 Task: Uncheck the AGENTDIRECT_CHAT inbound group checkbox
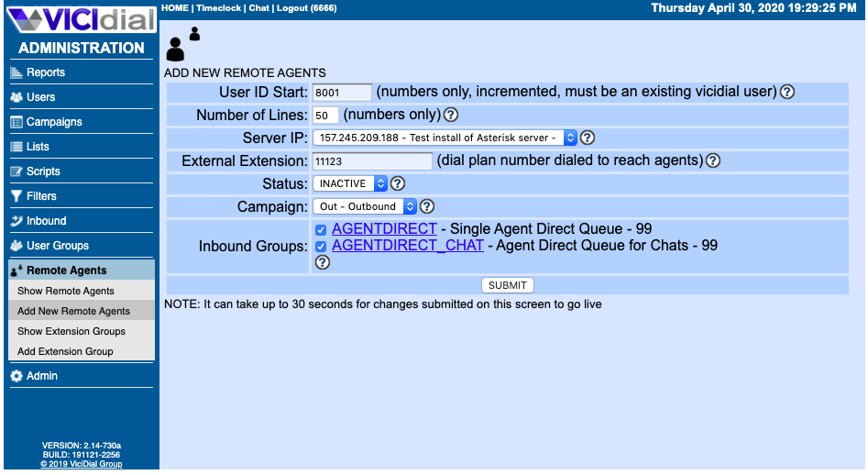point(321,247)
